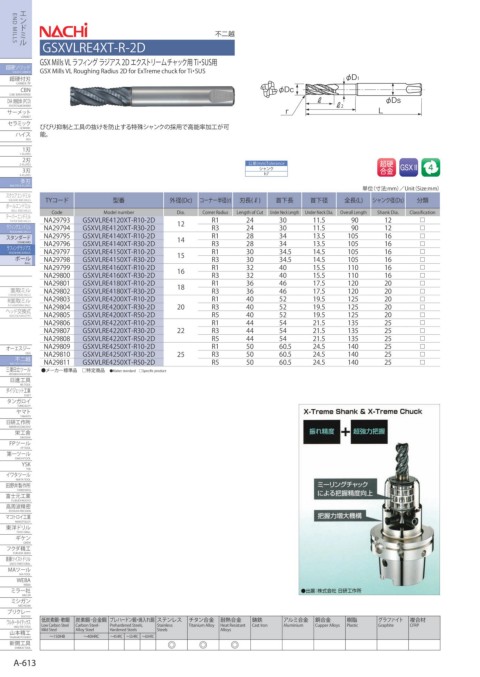
Task: Open the サーメット side index tab
Action: click(x=16, y=113)
